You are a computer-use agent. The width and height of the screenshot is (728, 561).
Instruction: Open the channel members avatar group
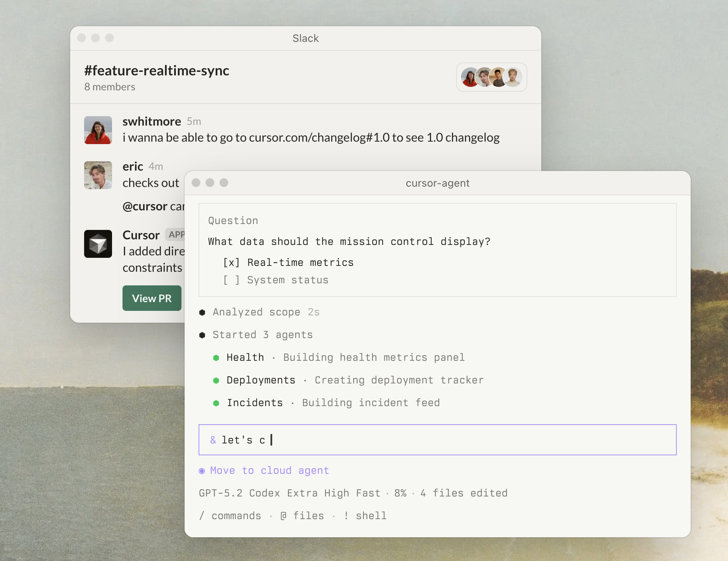pyautogui.click(x=491, y=77)
